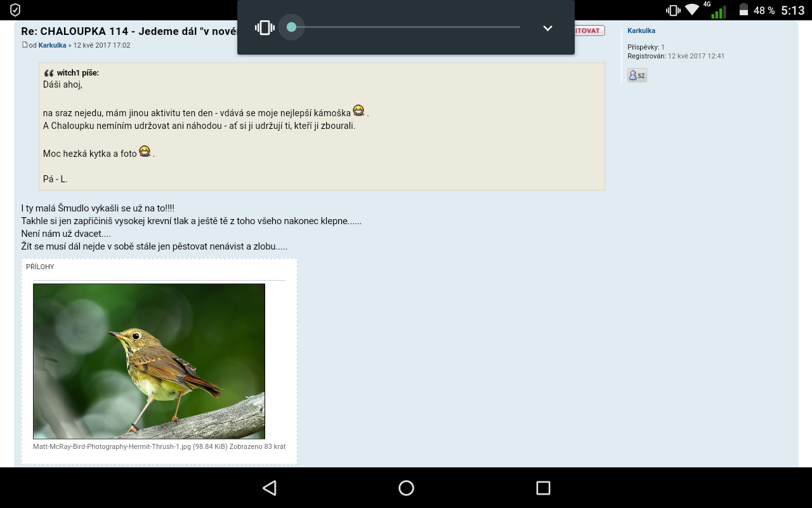This screenshot has height=508, width=812.
Task: Click the SZ private message icon
Action: click(x=637, y=76)
